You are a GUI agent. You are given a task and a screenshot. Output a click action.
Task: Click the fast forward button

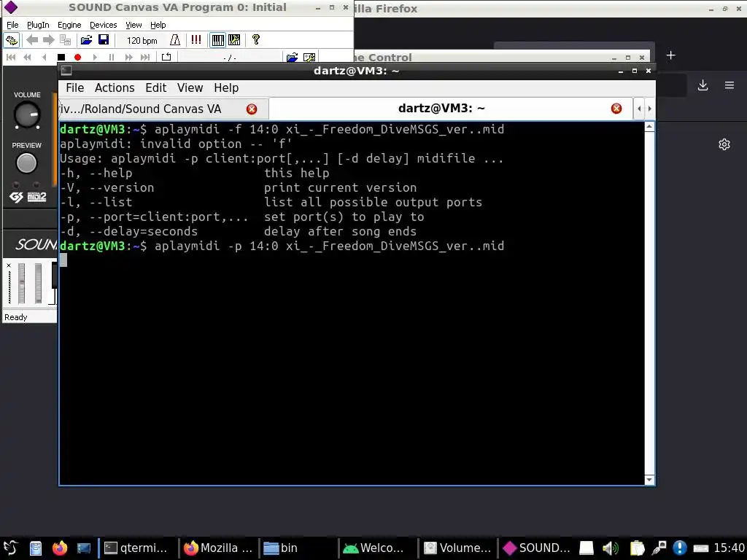pos(128,58)
